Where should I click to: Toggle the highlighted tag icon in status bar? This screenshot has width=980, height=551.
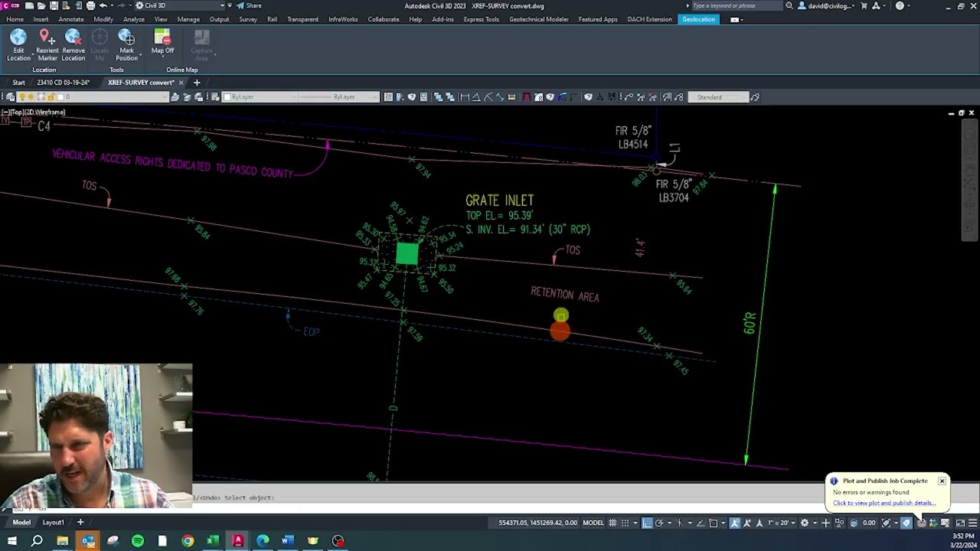(x=906, y=523)
